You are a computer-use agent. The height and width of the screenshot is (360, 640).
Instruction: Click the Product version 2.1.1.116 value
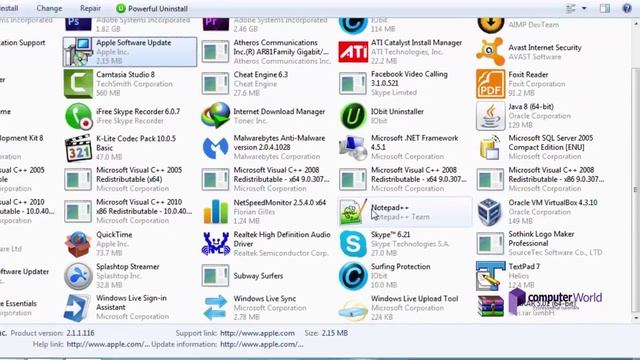[x=80, y=333]
